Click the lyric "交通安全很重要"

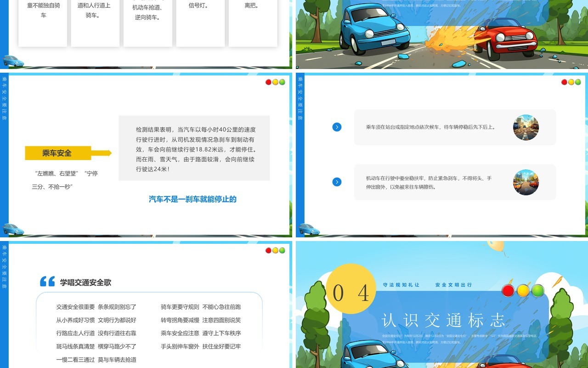click(x=76, y=307)
